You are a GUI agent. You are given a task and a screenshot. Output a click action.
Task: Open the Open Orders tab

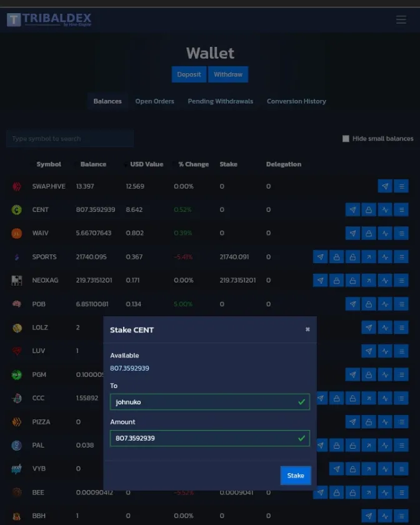155,101
